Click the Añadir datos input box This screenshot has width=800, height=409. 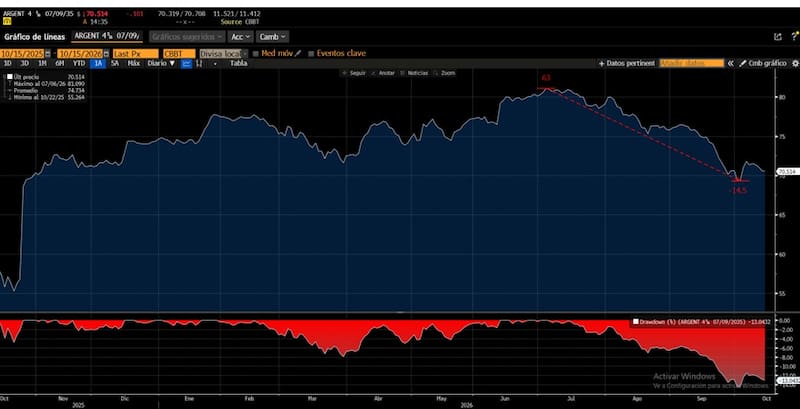pyautogui.click(x=691, y=63)
